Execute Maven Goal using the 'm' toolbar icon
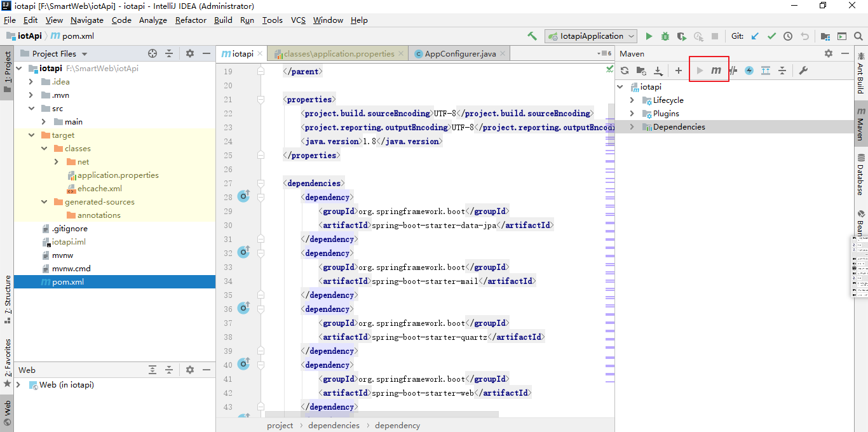 716,71
